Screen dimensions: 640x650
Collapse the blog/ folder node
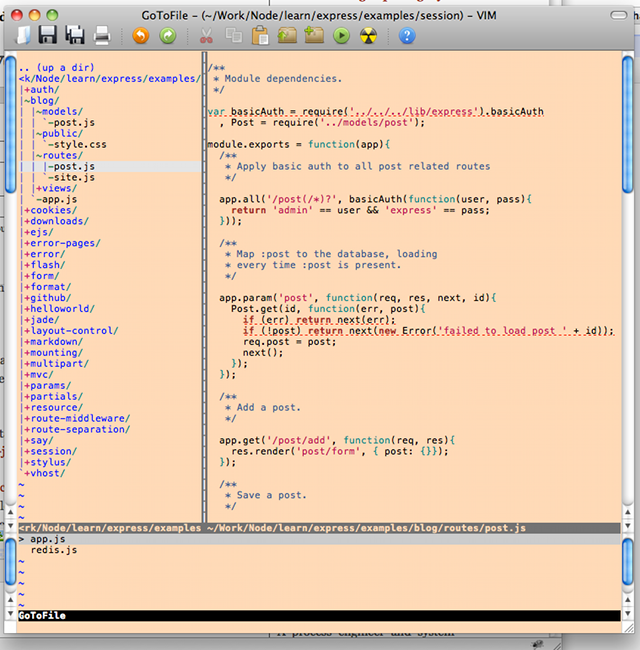point(40,101)
